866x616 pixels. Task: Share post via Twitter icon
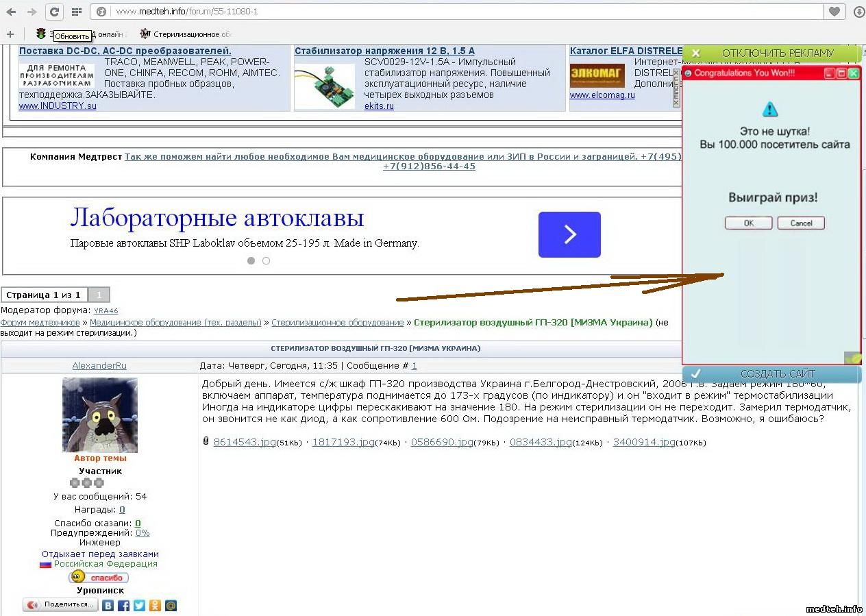click(139, 606)
